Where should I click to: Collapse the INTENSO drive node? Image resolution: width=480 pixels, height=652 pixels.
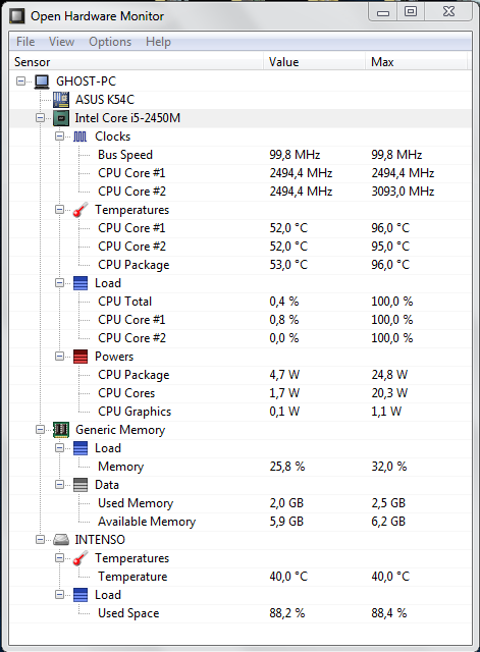pos(40,540)
